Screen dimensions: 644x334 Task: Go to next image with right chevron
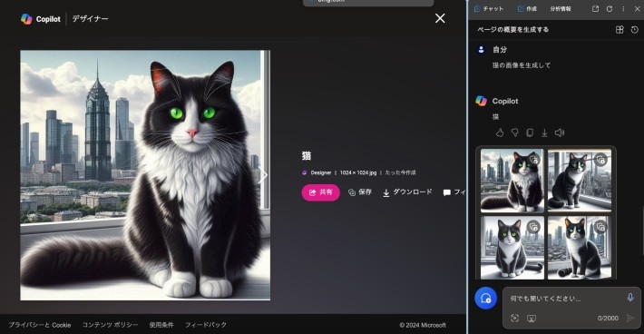point(262,175)
